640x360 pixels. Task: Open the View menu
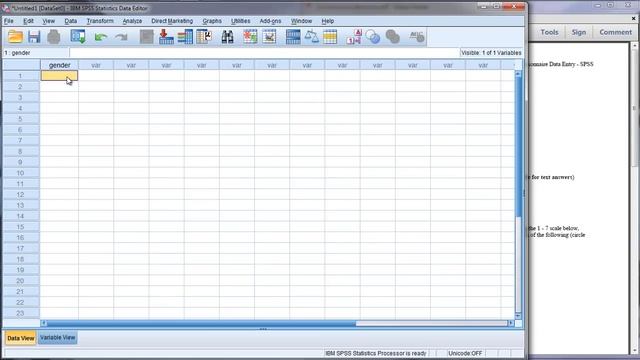pyautogui.click(x=49, y=21)
